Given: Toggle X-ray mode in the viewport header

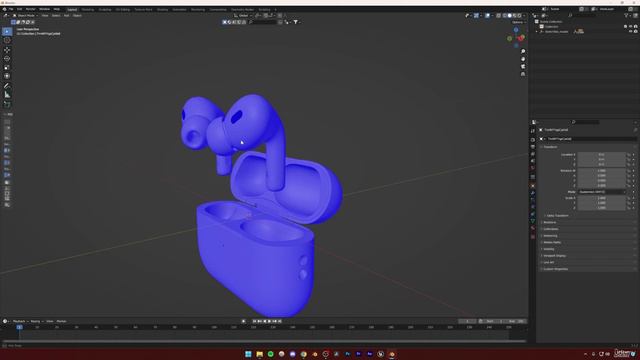Looking at the screenshot, I should (498, 16).
